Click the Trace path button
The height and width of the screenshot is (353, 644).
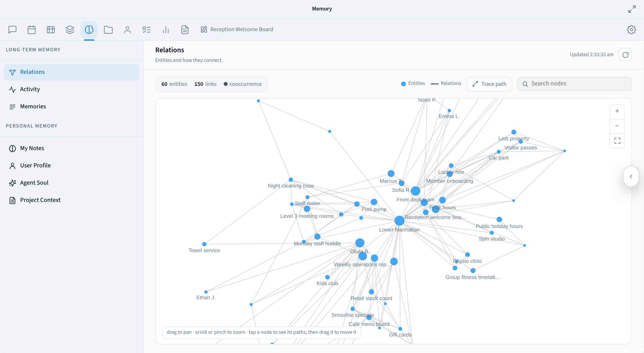pyautogui.click(x=489, y=84)
